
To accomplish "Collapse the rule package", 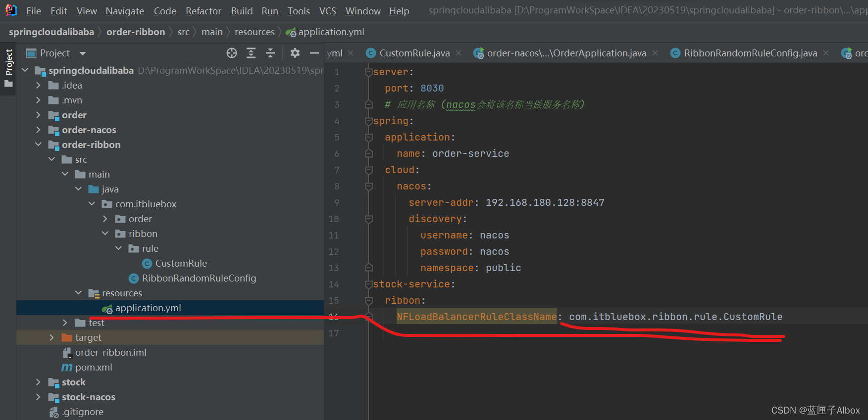I will 119,248.
